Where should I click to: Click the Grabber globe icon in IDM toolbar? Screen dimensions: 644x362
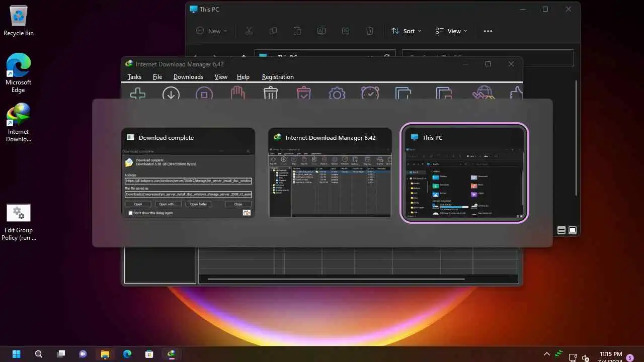(484, 94)
